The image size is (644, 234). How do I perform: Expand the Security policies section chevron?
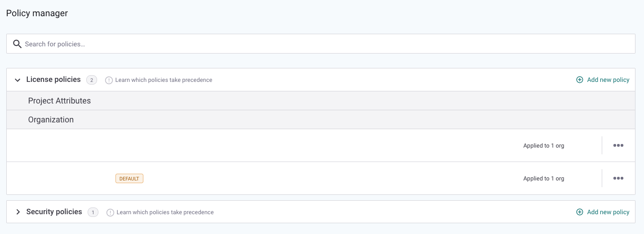point(18,212)
